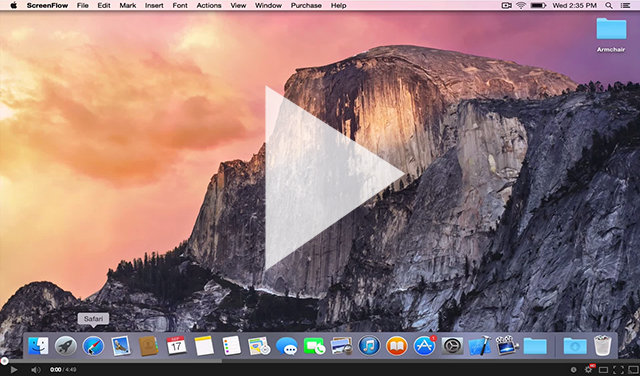Open Notification Center list icon
640x376 pixels.
(x=625, y=5)
